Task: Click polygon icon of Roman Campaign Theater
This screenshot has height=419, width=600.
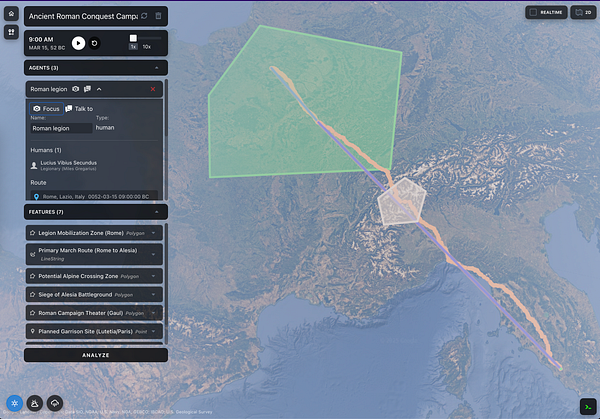Action: click(33, 313)
